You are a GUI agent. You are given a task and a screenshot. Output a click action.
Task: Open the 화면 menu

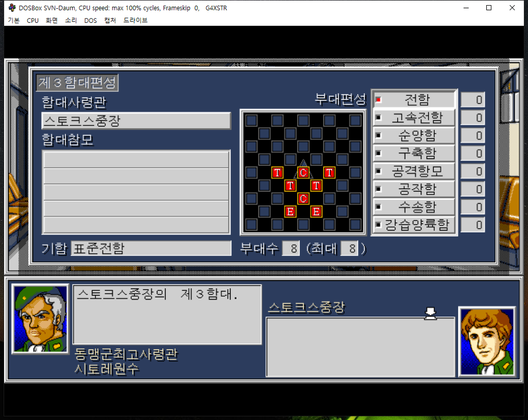(x=52, y=20)
